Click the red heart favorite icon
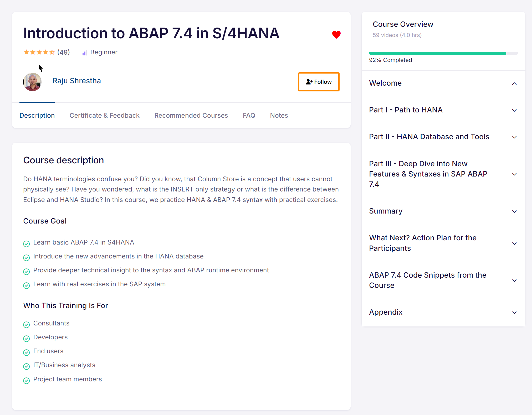This screenshot has height=415, width=532. click(x=336, y=34)
